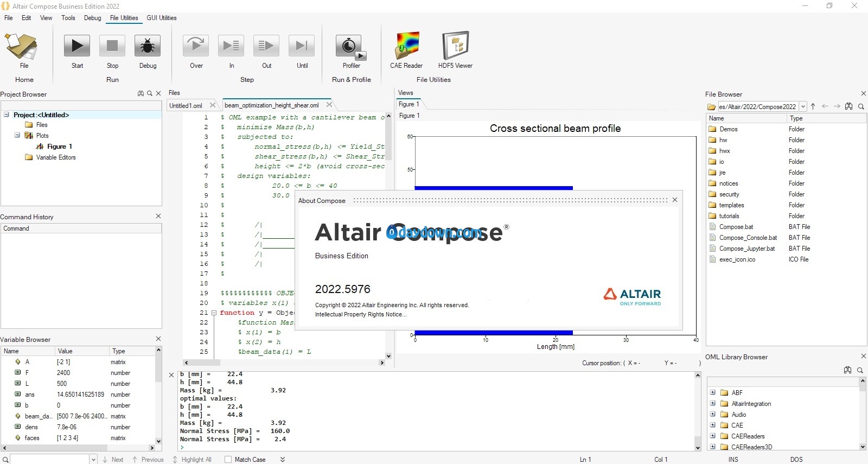Open the Debug menu

[x=93, y=18]
